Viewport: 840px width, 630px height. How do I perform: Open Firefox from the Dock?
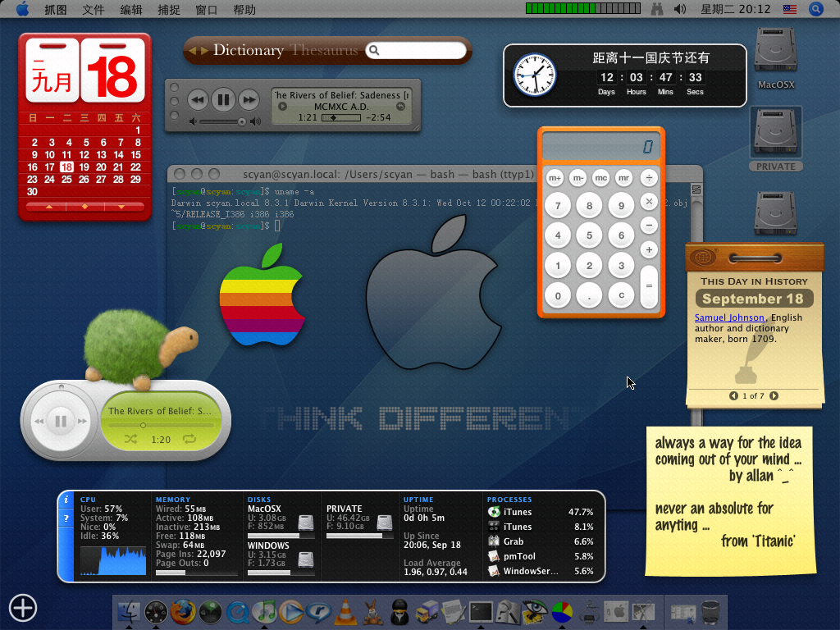pos(183,611)
